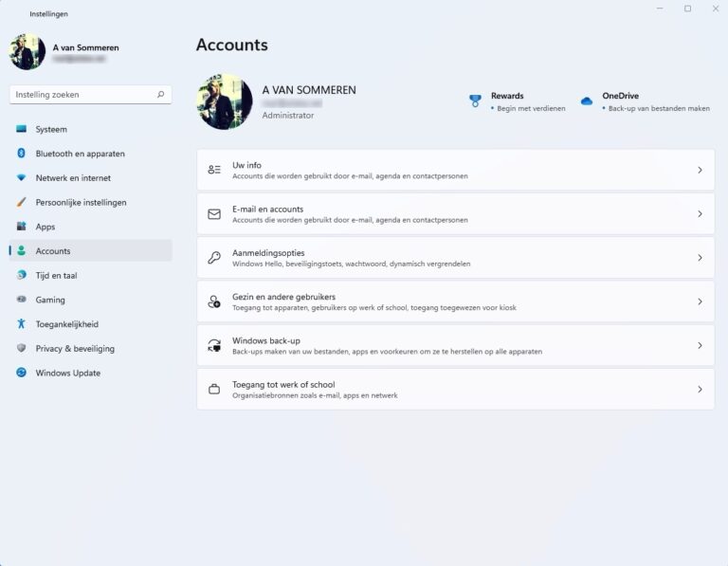This screenshot has height=566, width=728.
Task: Click the OneDrive cloud icon
Action: pyautogui.click(x=587, y=101)
